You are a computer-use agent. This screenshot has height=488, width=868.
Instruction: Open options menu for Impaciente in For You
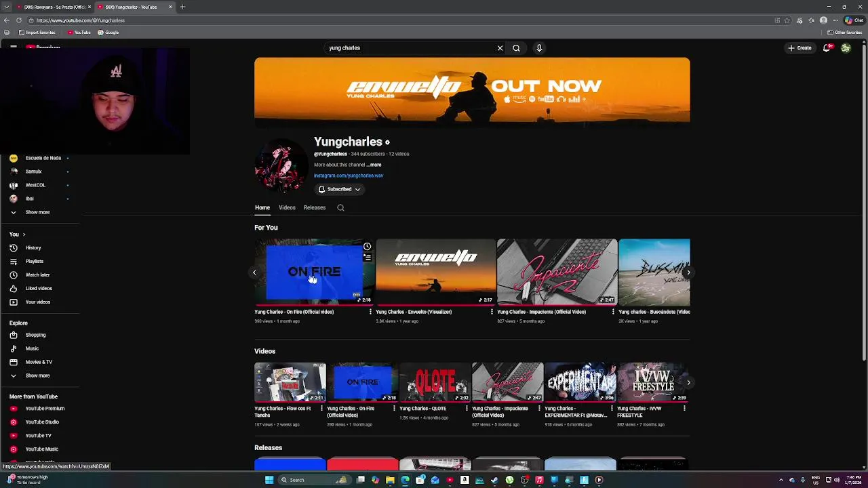(x=613, y=312)
